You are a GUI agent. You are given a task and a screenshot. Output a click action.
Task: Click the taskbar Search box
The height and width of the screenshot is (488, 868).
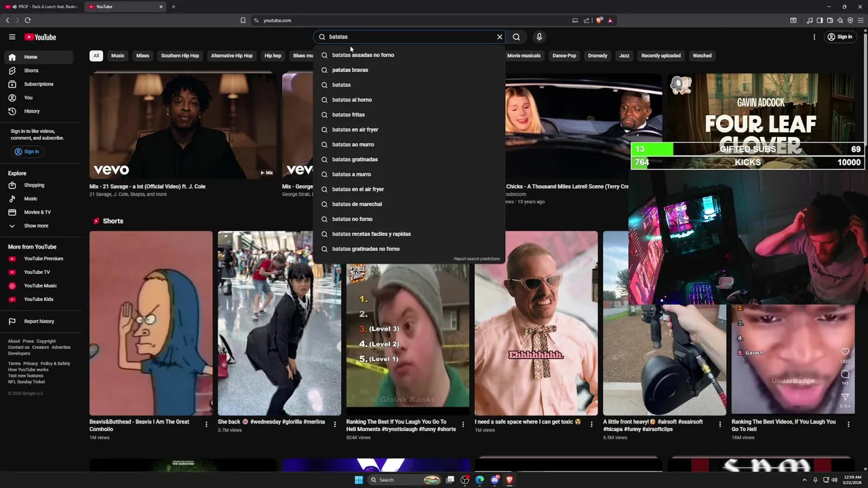pyautogui.click(x=405, y=480)
